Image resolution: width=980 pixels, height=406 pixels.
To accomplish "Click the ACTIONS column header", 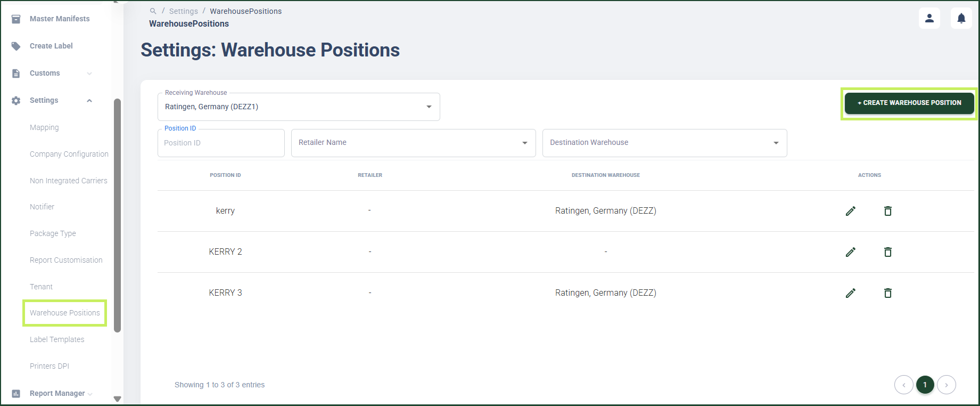I will [x=869, y=175].
